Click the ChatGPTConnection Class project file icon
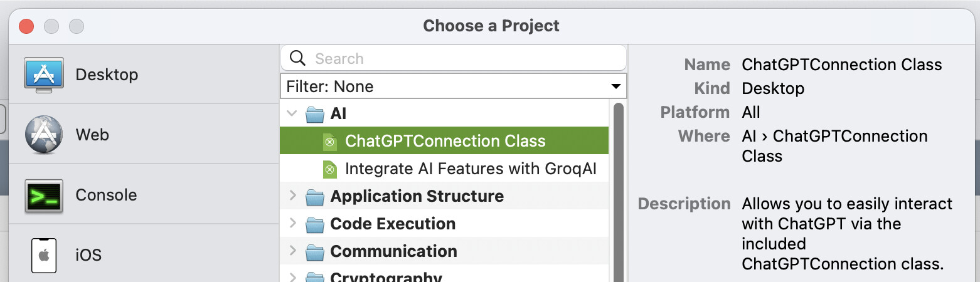Viewport: 980px width, 282px height. 329,141
